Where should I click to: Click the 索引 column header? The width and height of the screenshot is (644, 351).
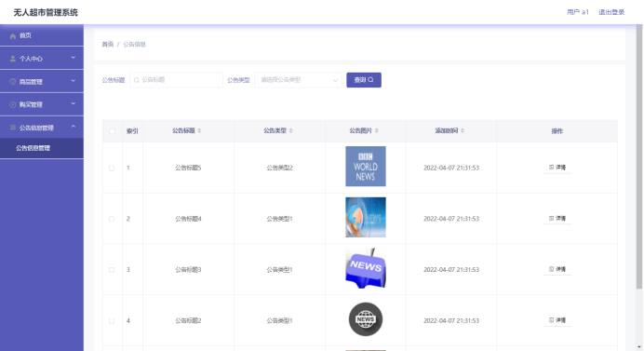point(132,131)
